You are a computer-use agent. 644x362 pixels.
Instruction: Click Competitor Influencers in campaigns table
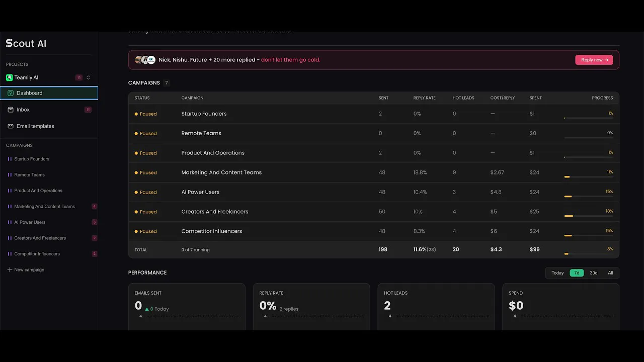tap(212, 231)
